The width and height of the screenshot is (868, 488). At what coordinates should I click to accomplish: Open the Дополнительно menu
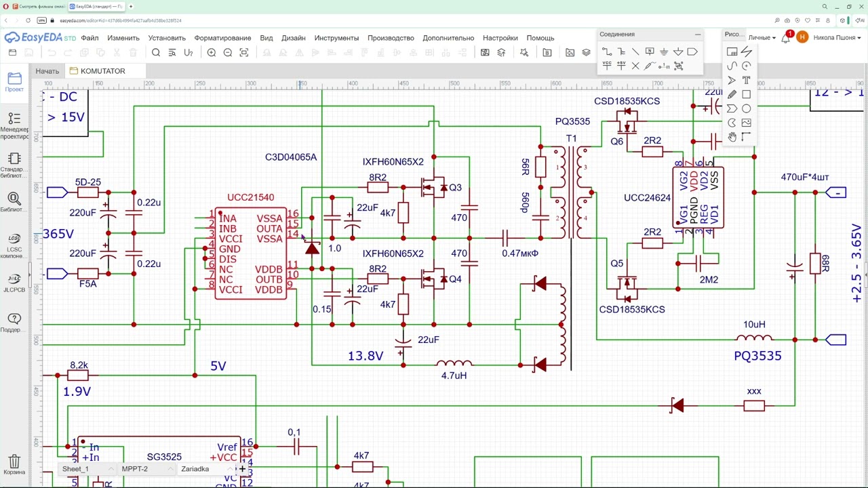(x=448, y=38)
